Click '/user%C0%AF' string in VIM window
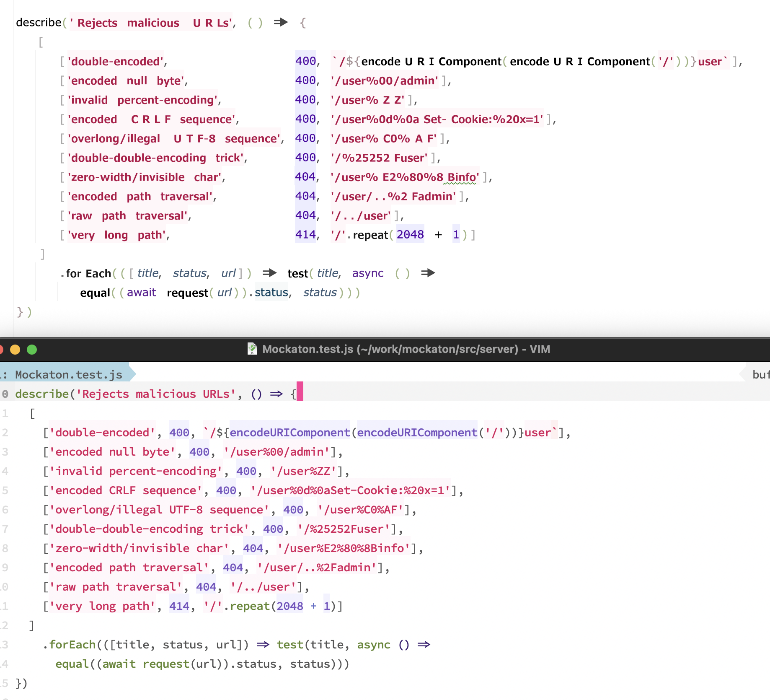Screen dimensions: 770x700 360,509
